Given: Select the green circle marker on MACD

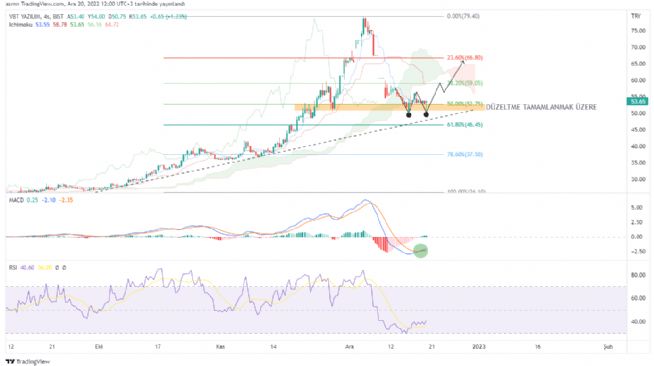Looking at the screenshot, I should [420, 251].
